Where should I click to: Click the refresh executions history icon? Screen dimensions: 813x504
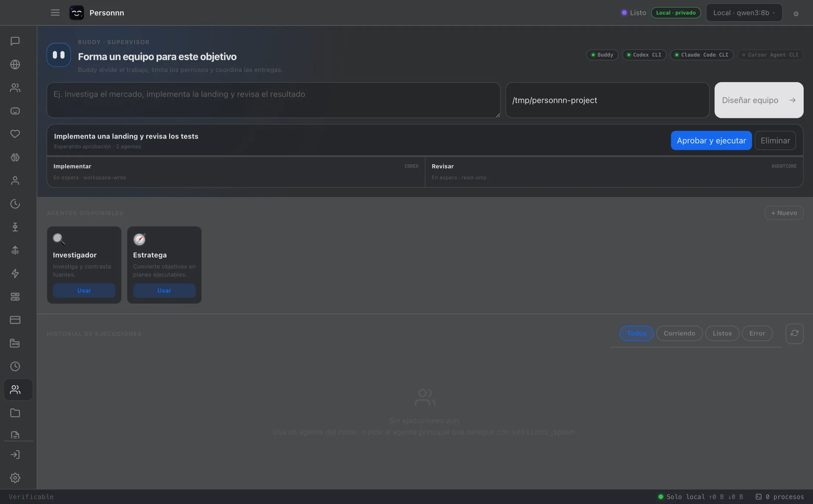[795, 333]
